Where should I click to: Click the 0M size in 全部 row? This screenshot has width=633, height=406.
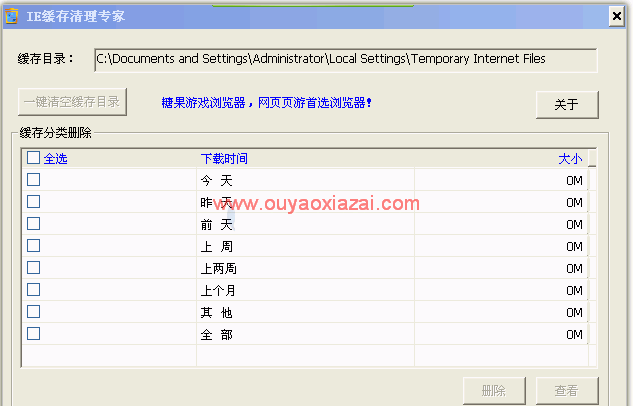(574, 334)
